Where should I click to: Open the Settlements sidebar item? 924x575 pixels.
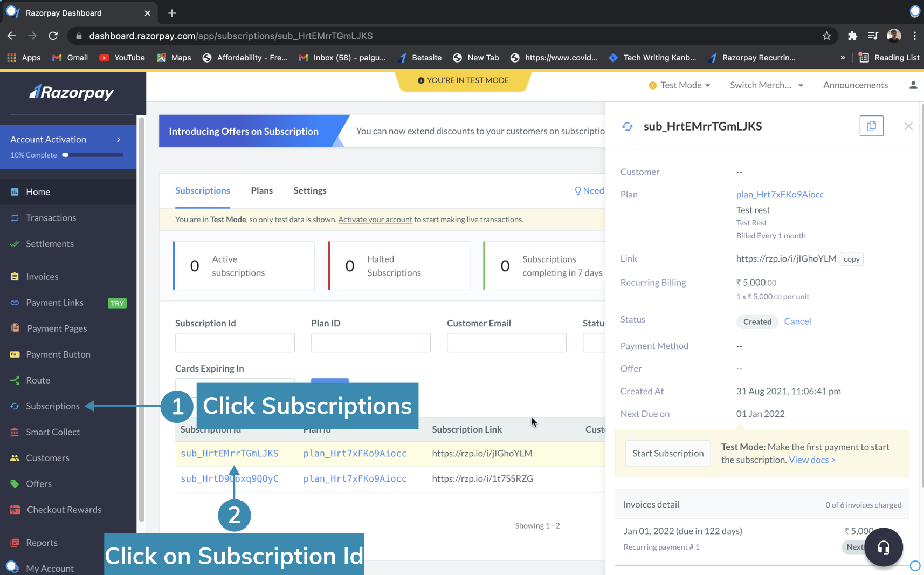tap(50, 244)
